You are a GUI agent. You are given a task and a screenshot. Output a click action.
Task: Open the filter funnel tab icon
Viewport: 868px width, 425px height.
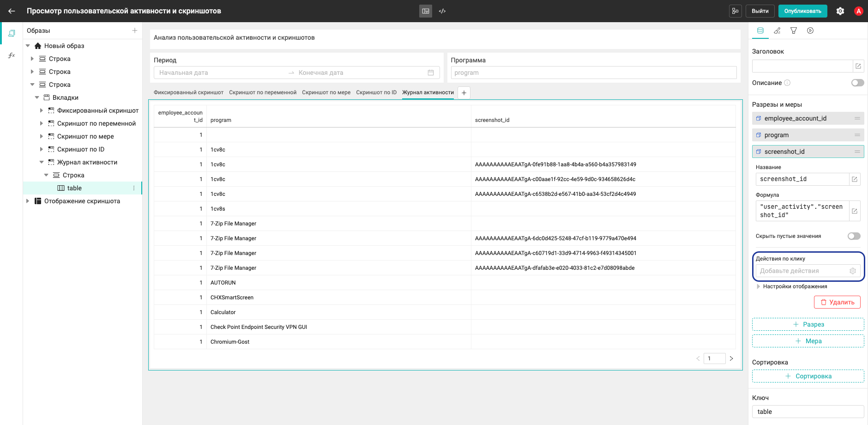pos(794,30)
